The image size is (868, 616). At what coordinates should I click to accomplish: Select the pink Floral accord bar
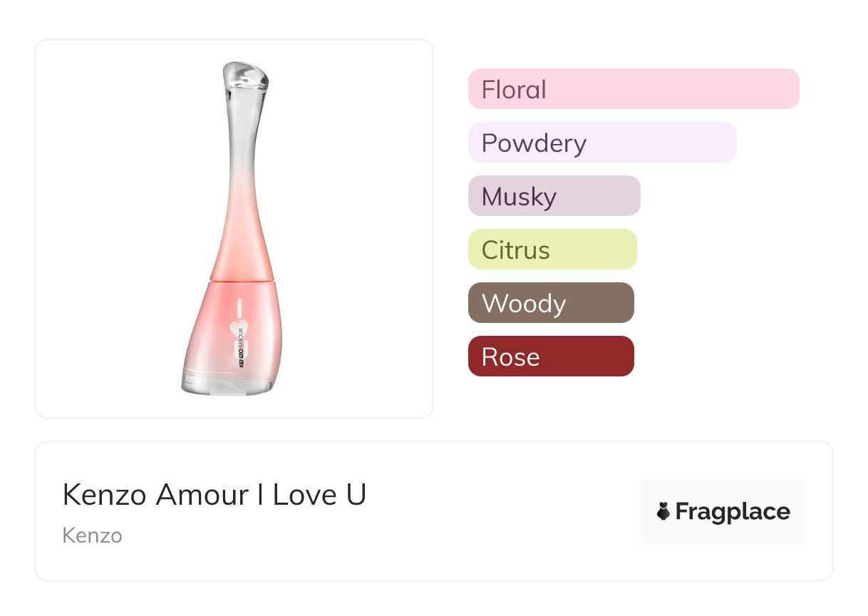pos(633,89)
